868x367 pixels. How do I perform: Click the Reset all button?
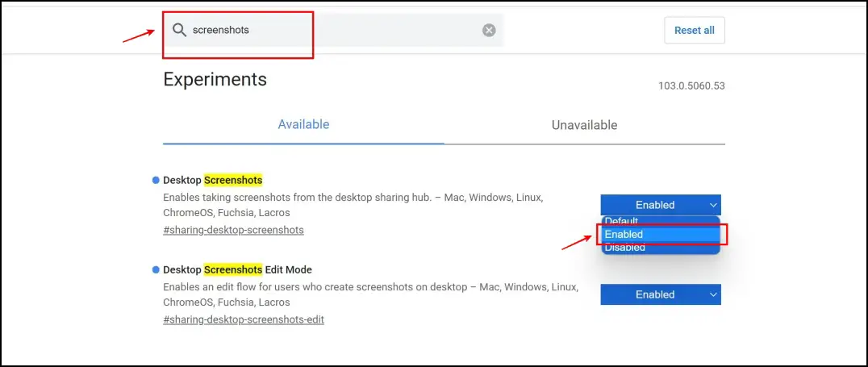tap(695, 31)
